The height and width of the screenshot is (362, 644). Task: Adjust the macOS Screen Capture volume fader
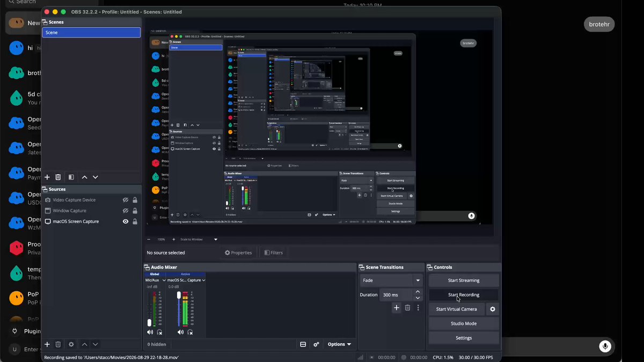(x=179, y=295)
